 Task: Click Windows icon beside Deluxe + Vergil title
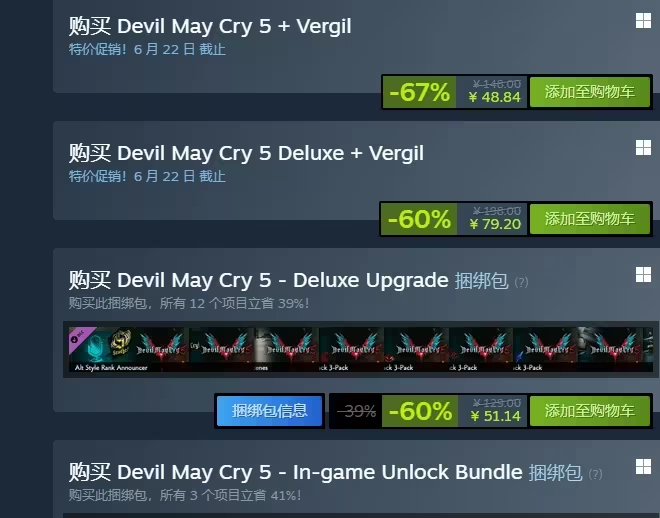point(643,148)
